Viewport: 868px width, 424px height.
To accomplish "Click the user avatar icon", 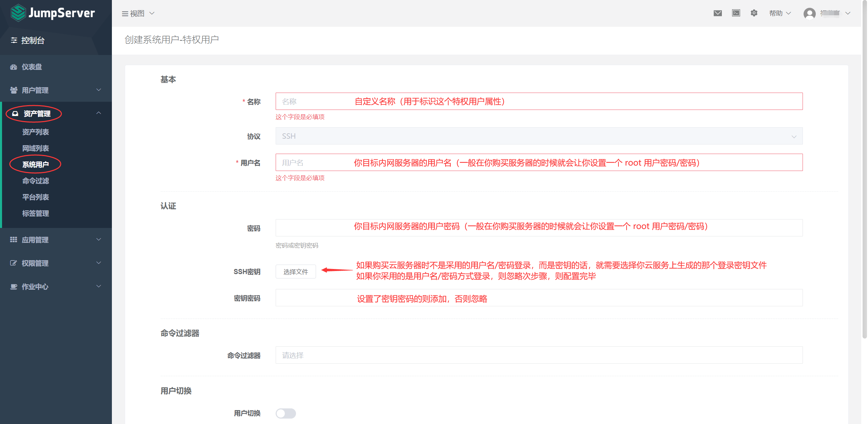I will (809, 14).
